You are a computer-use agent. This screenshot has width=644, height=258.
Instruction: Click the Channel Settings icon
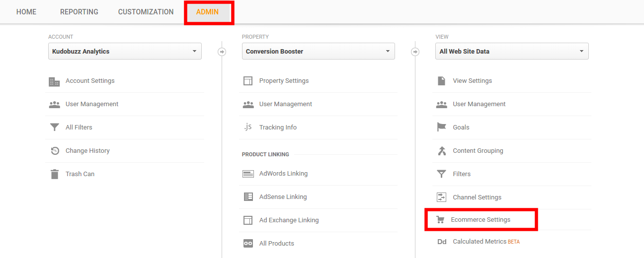point(441,197)
